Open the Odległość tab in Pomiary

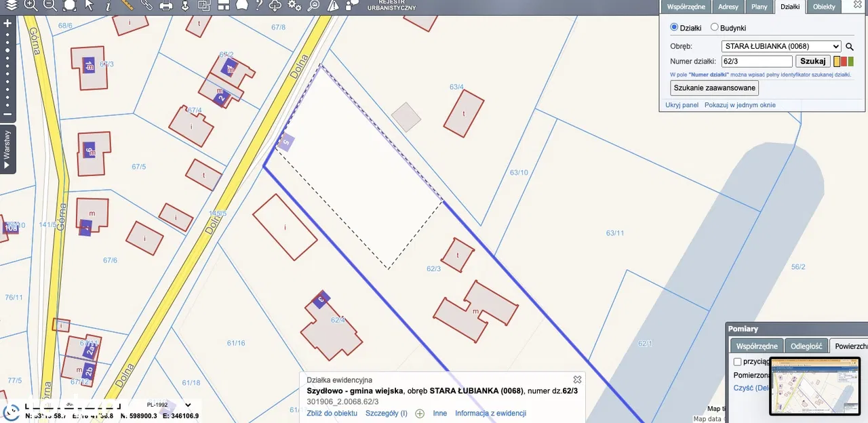tap(806, 346)
